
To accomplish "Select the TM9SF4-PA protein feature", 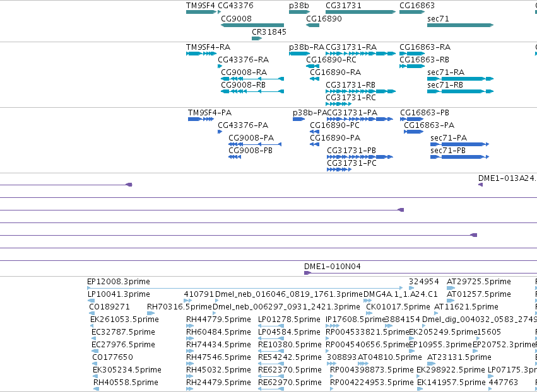I will (x=201, y=119).
